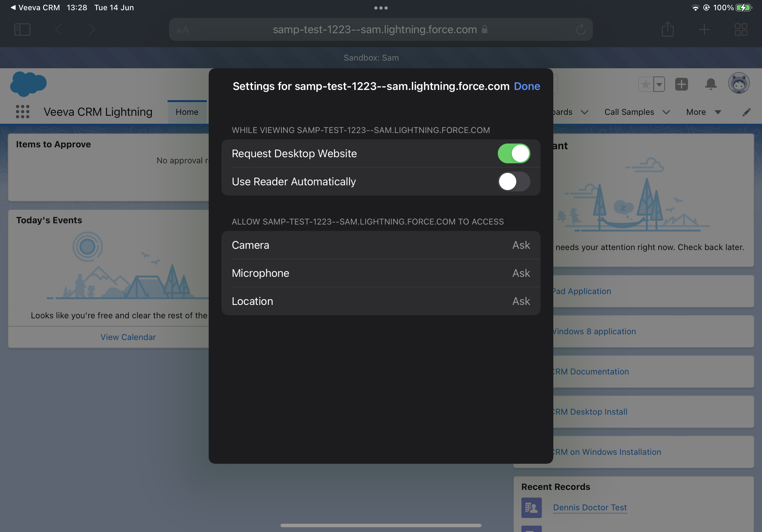Tap the Safari share icon
Image resolution: width=762 pixels, height=532 pixels.
[668, 30]
